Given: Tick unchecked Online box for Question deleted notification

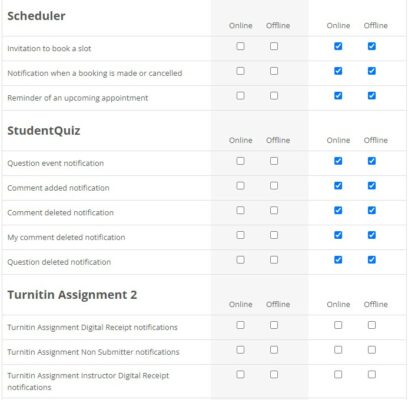Looking at the screenshot, I should tap(240, 260).
